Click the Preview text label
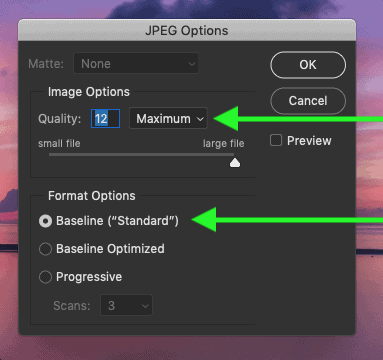383x360 pixels. click(x=309, y=141)
